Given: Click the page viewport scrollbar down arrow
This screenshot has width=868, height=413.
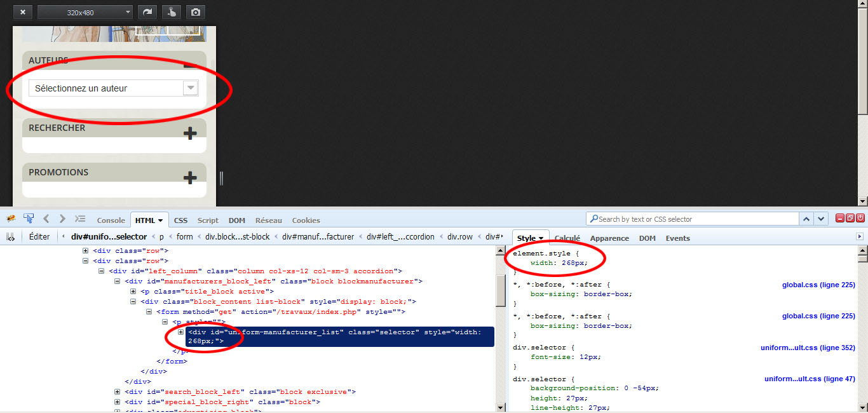Looking at the screenshot, I should coord(862,201).
